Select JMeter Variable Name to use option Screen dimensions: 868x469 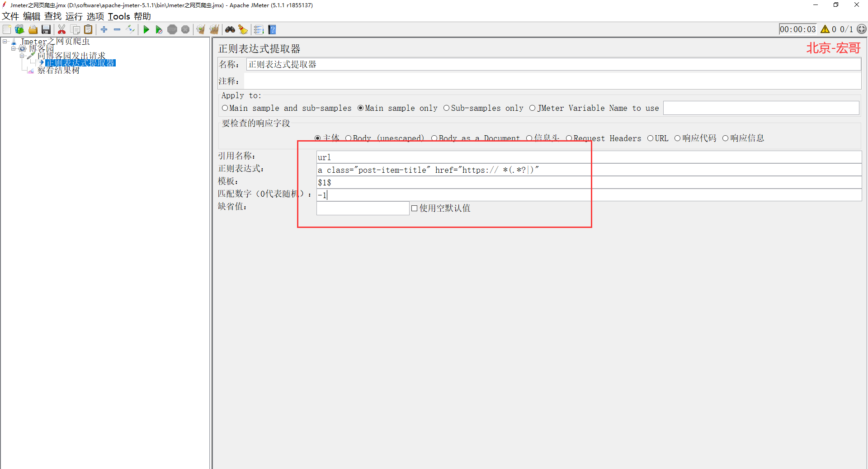(594, 108)
